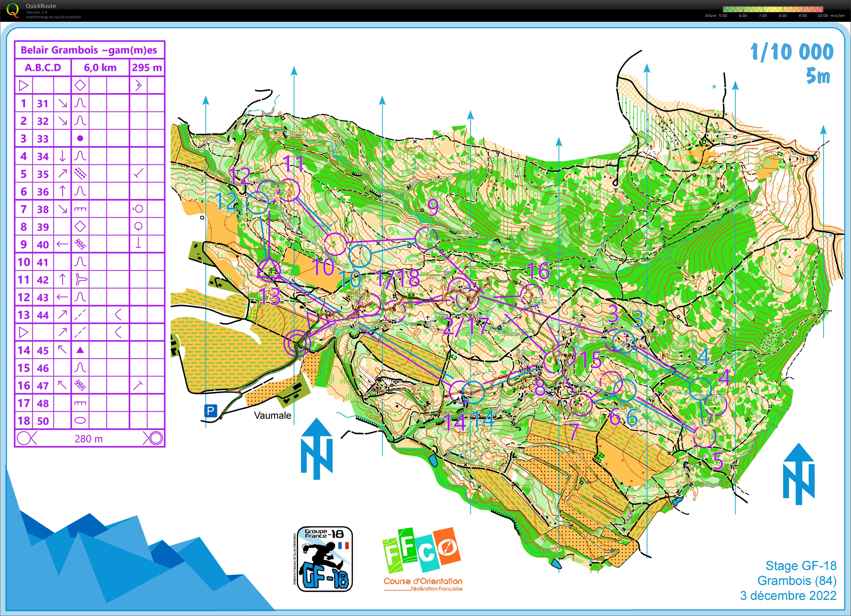Click purple control circle 7 on the map
Viewport: 851px width, 616px height.
click(x=581, y=405)
